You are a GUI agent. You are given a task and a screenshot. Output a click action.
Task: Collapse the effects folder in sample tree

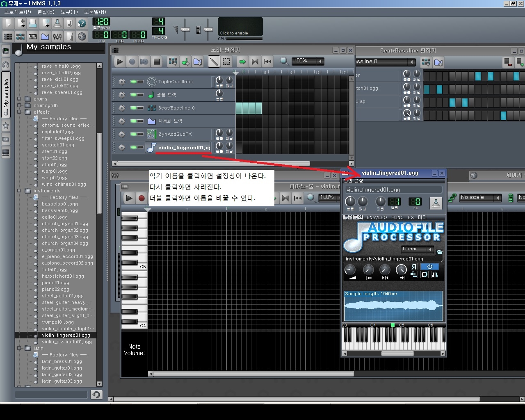pyautogui.click(x=19, y=112)
